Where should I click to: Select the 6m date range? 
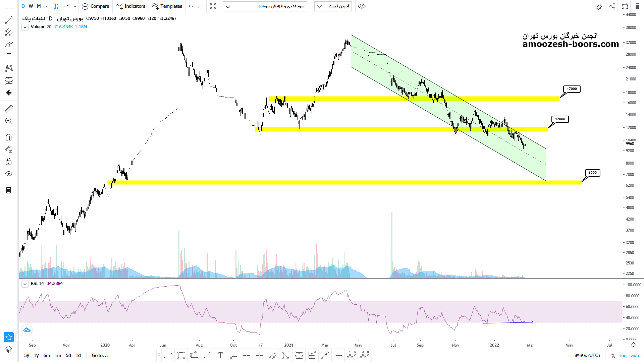tap(47, 356)
